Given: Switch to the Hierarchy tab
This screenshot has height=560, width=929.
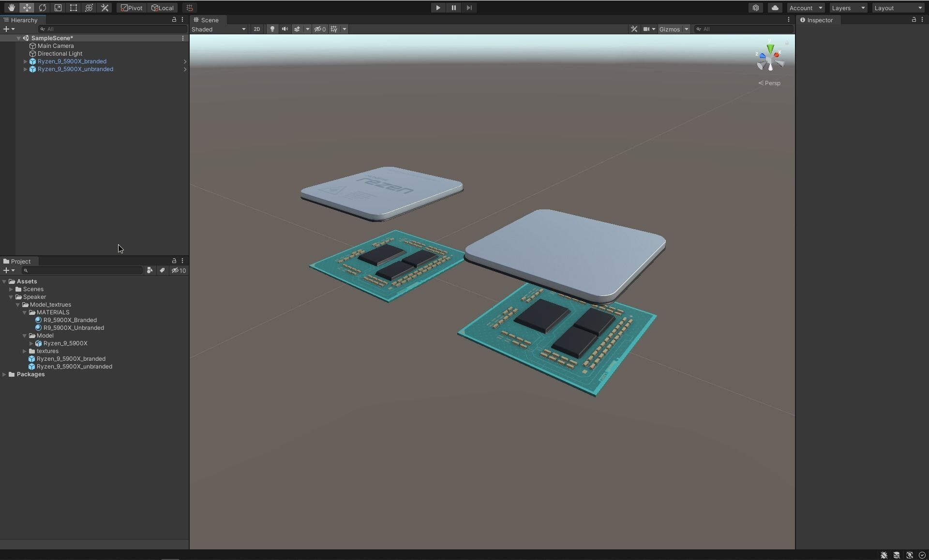Looking at the screenshot, I should coord(23,20).
